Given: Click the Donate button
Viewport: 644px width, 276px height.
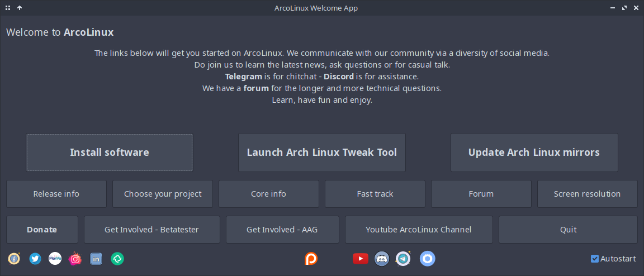Looking at the screenshot, I should tap(42, 230).
